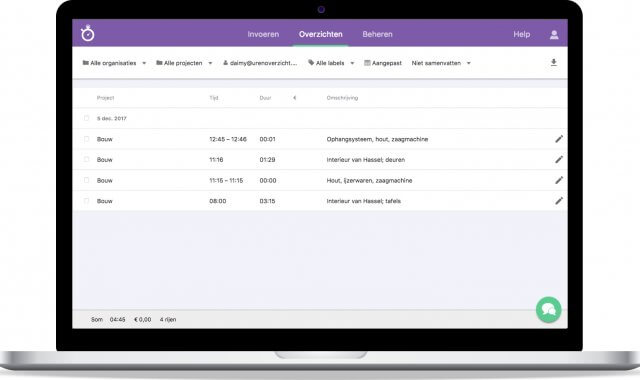This screenshot has width=640, height=380.
Task: Click the duration 00:00
Action: (x=268, y=180)
